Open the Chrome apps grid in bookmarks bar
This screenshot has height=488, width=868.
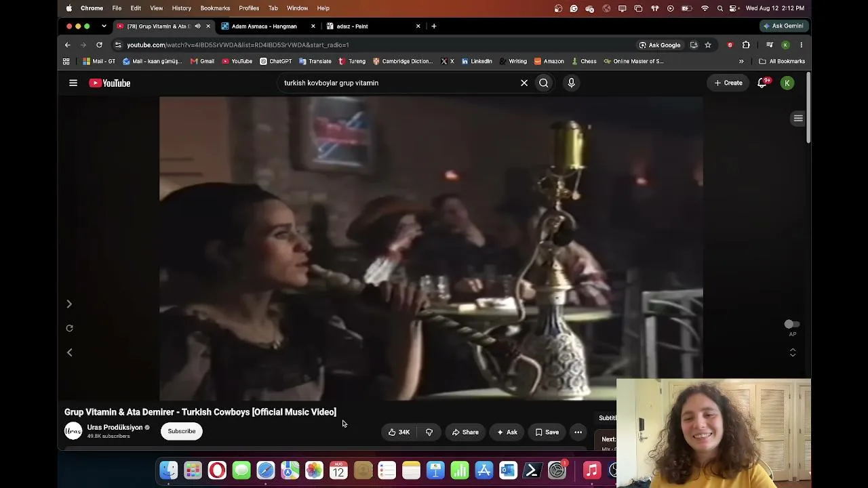66,61
